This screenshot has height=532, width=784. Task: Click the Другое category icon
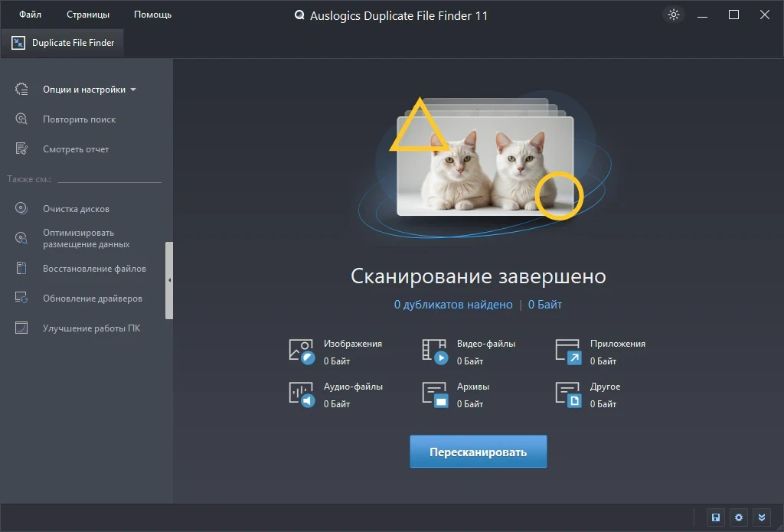tap(569, 395)
